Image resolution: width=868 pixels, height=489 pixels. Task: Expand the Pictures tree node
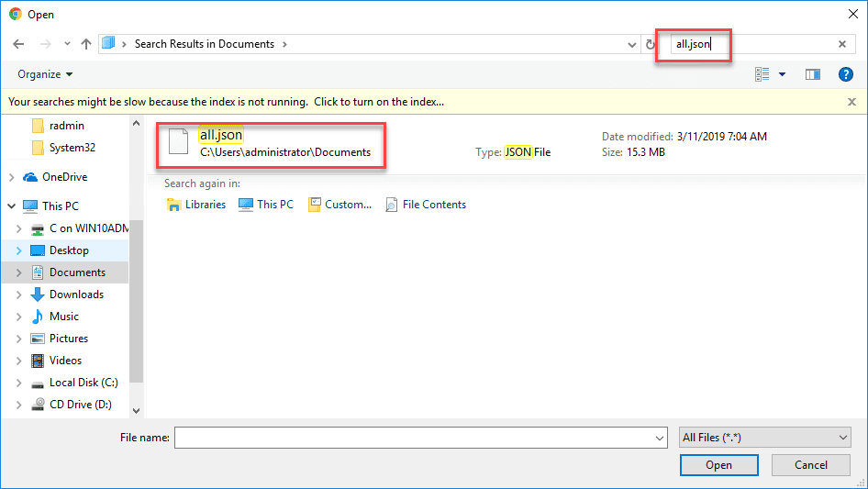(19, 339)
